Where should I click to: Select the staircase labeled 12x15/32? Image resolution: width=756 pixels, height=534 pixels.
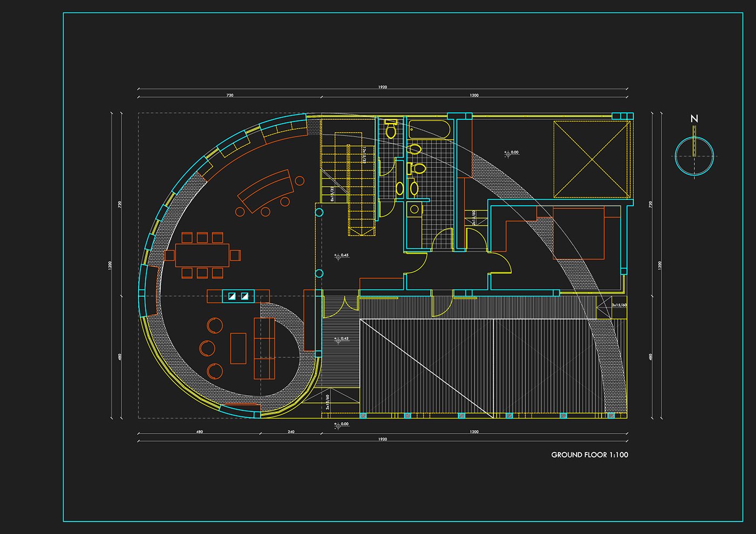tap(348, 184)
